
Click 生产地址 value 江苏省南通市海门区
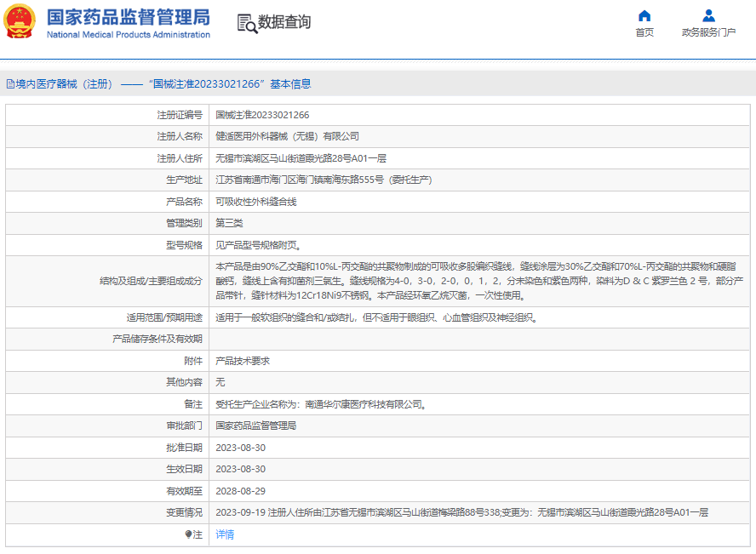coord(324,180)
